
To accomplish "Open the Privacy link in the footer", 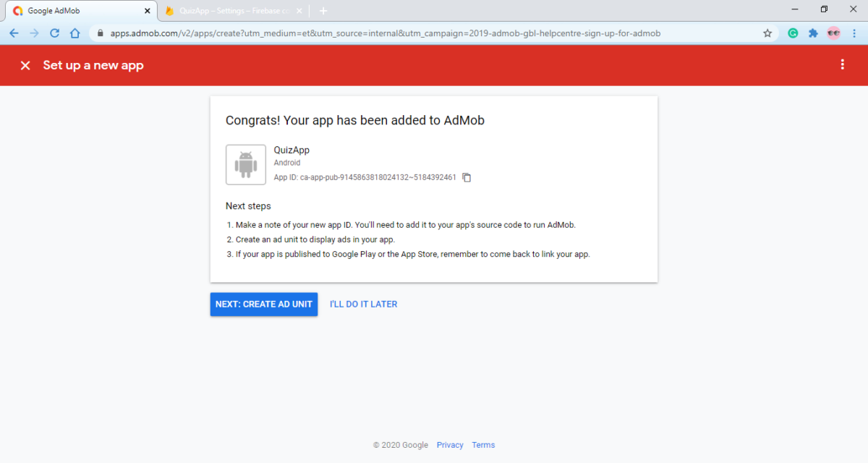I will 450,445.
